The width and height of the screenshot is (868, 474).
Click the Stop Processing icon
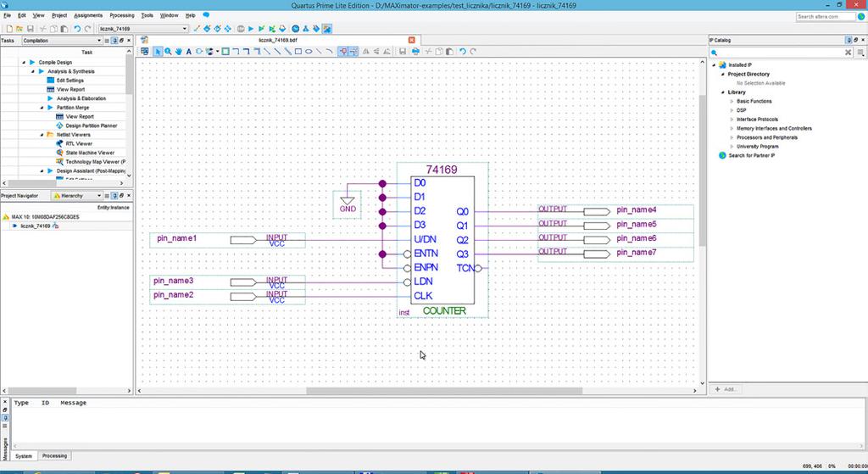240,29
